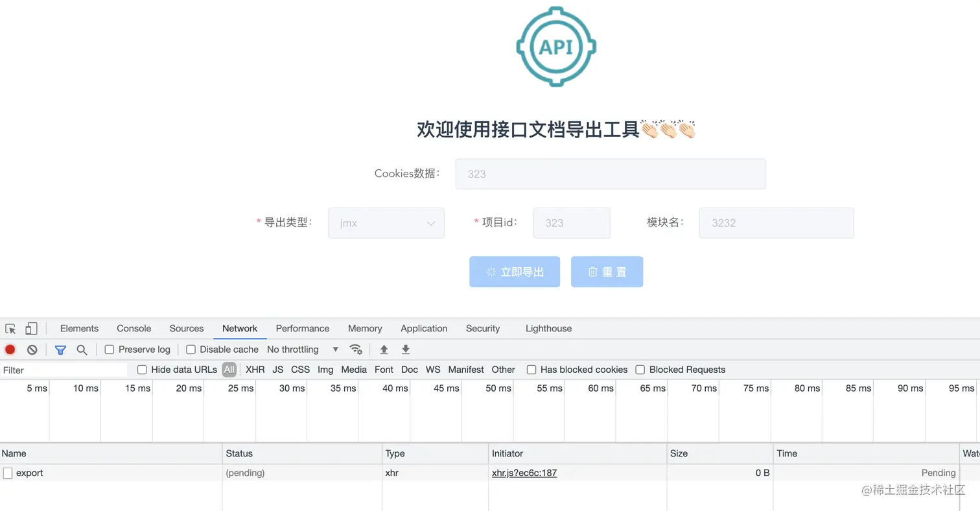Sort by the Size column header
Viewport: 980px width, 511px height.
click(720, 453)
